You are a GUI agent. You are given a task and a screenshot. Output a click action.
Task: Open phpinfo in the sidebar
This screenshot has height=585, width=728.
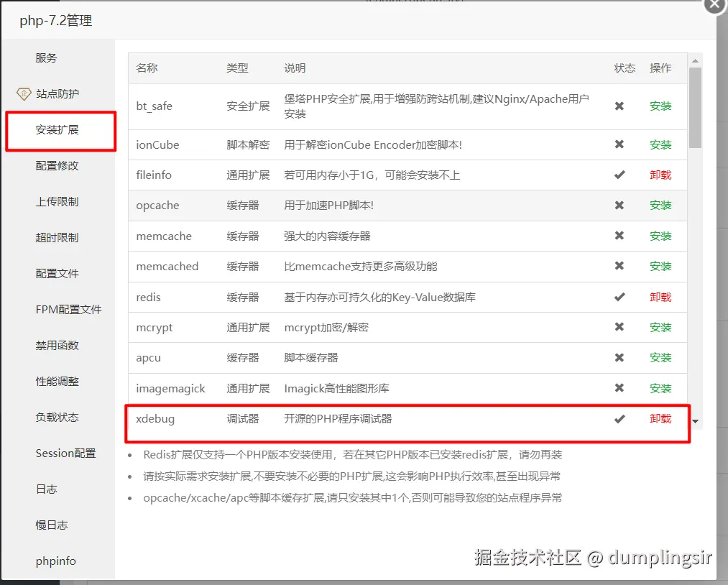[56, 561]
